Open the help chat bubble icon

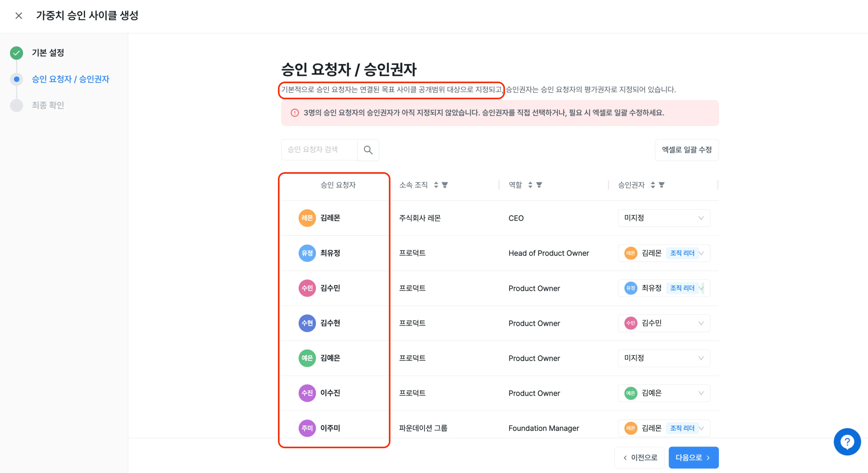[847, 442]
